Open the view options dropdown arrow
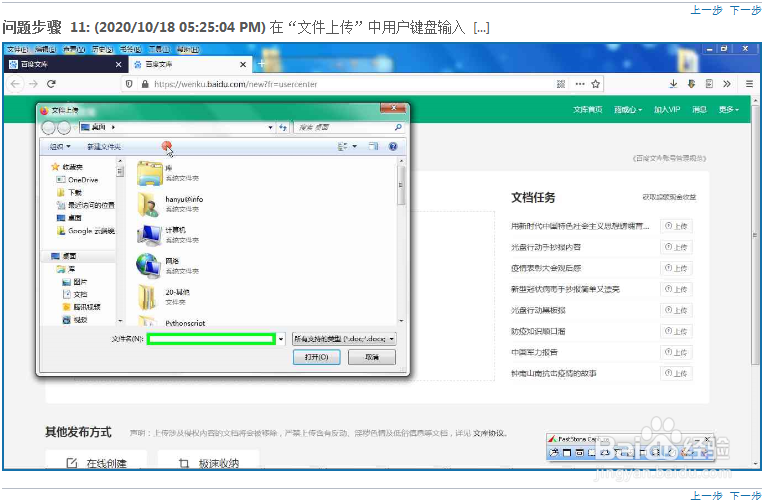The image size is (775, 500). pos(354,146)
